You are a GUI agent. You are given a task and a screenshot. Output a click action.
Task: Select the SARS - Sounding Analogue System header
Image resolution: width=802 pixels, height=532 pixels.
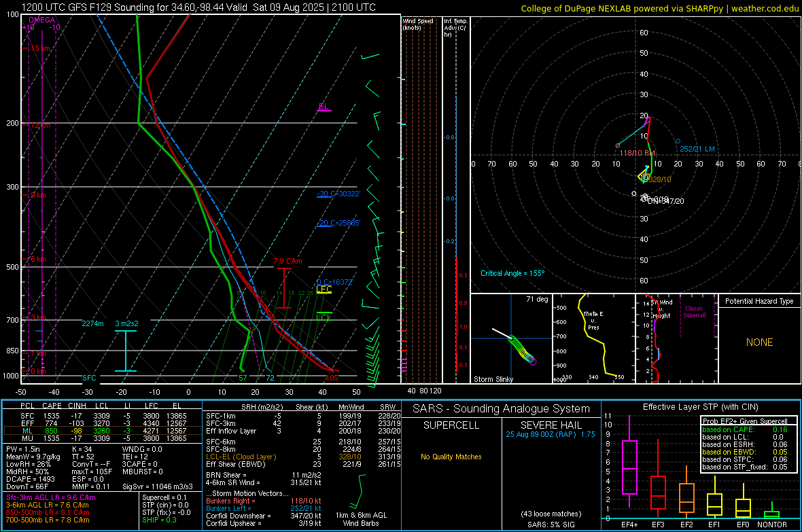tap(501, 409)
